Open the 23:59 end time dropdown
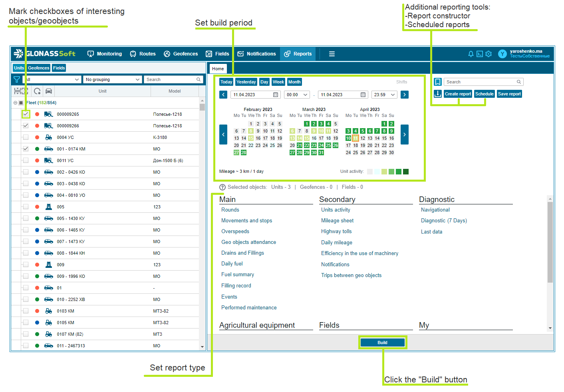Viewport: 564px width, 392px height. [384, 95]
